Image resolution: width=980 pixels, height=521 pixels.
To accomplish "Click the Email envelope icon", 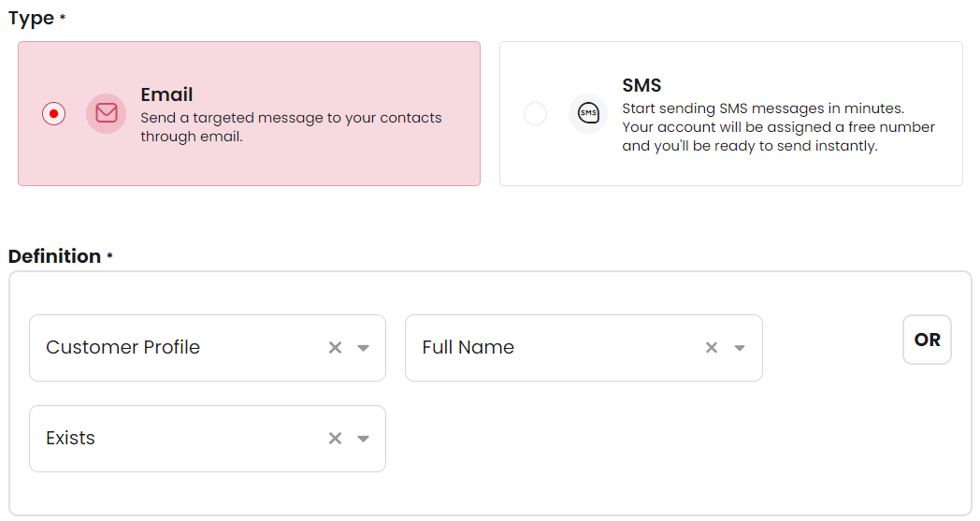I will (107, 113).
